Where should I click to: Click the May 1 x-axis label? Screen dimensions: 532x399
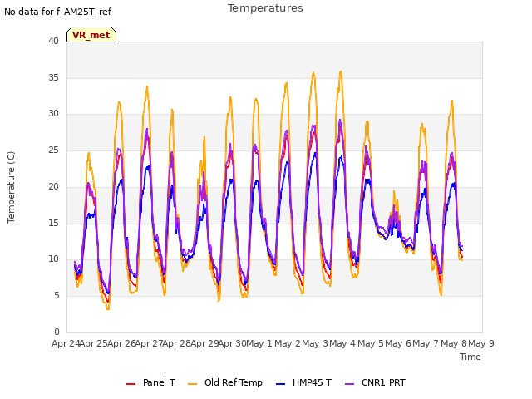[x=259, y=343]
